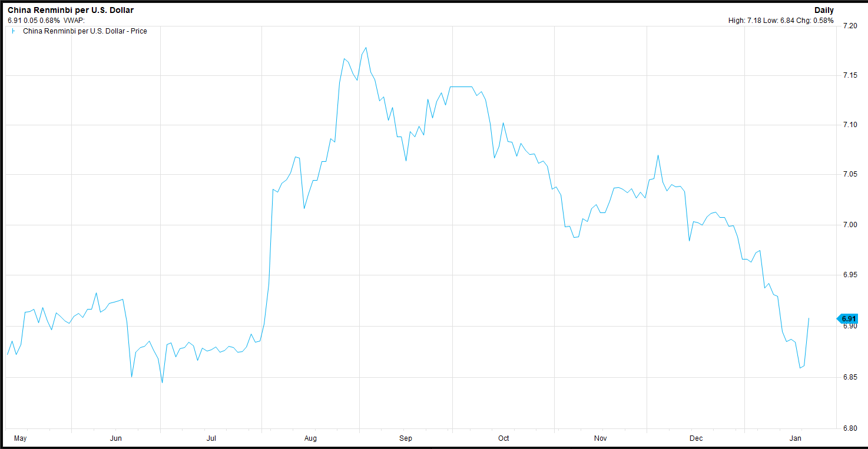This screenshot has width=868, height=449.
Task: Click the 6.91 quote value under the title
Action: pos(15,20)
